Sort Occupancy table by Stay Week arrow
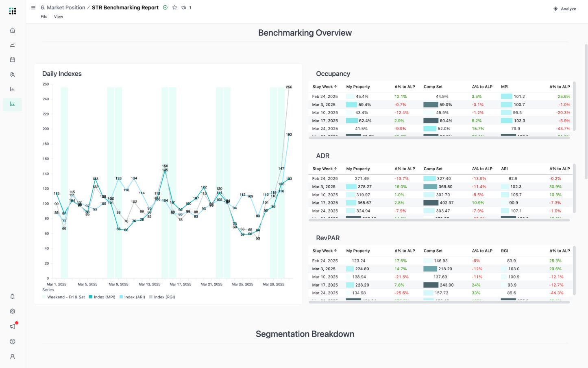Image resolution: width=588 pixels, height=368 pixels. click(x=335, y=87)
